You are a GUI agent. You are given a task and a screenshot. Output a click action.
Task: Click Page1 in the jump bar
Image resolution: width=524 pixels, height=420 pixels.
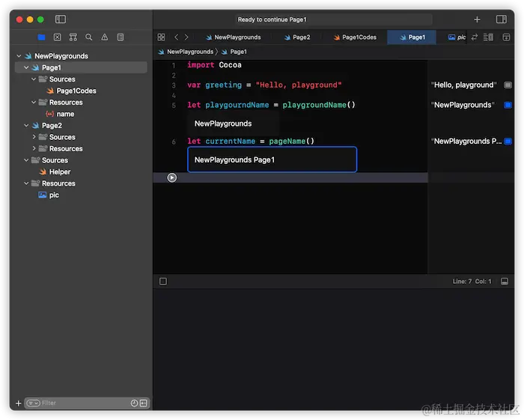pyautogui.click(x=234, y=52)
